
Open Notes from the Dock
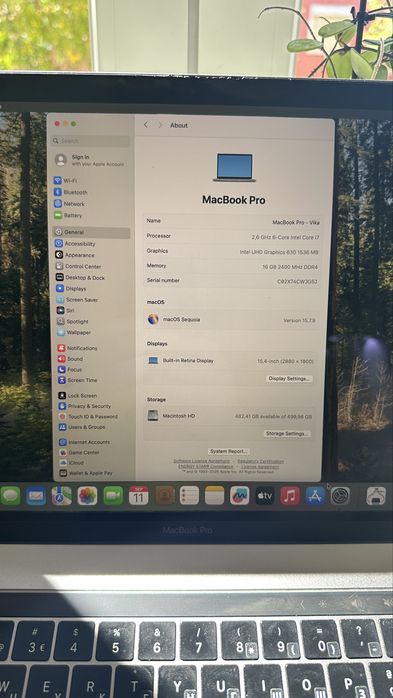click(215, 495)
